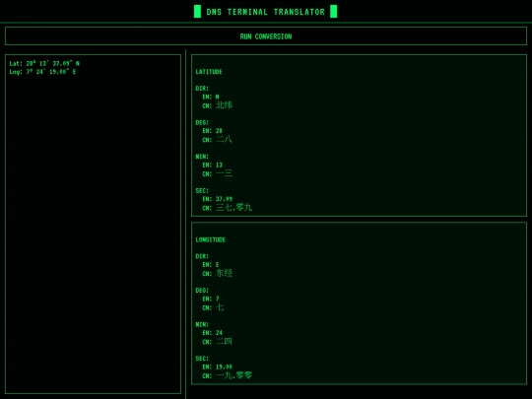Click the SEC: label under LATITUDE

202,191
